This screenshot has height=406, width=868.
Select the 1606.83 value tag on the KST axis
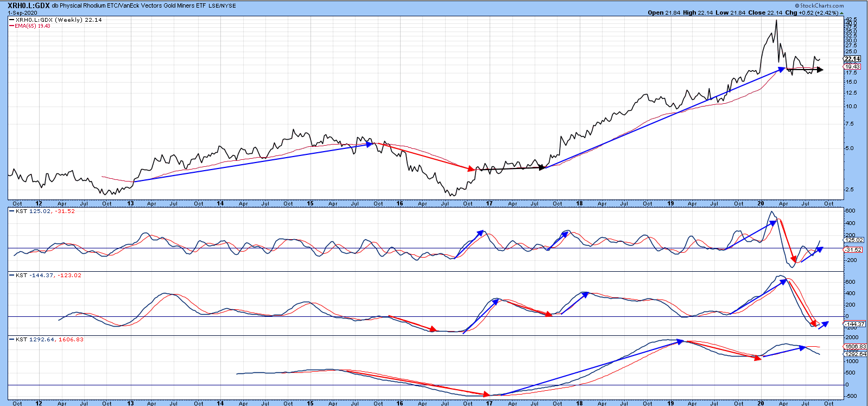coord(856,346)
